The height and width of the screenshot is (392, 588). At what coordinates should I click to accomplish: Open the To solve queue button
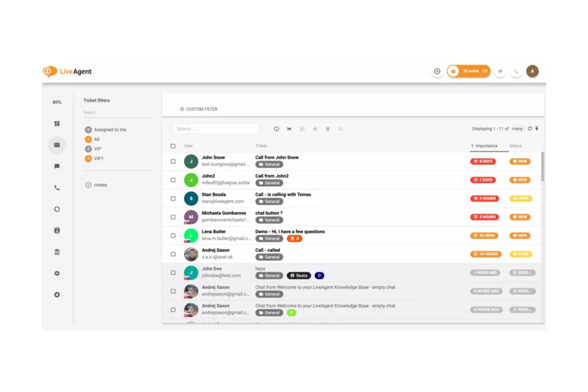pos(469,71)
